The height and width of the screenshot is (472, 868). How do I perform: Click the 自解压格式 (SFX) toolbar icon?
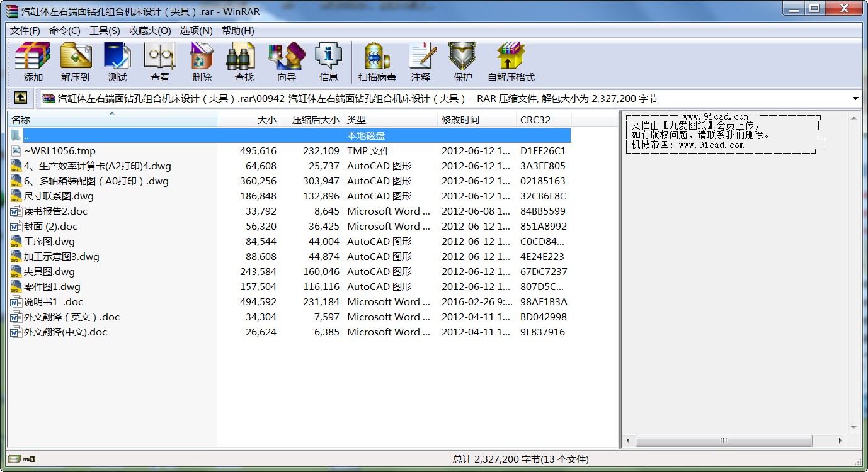[x=511, y=62]
